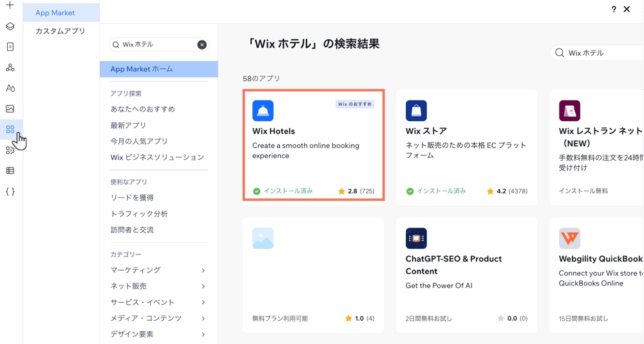Open the Pages icon in the sidebar
This screenshot has width=644, height=344.
pyautogui.click(x=10, y=47)
